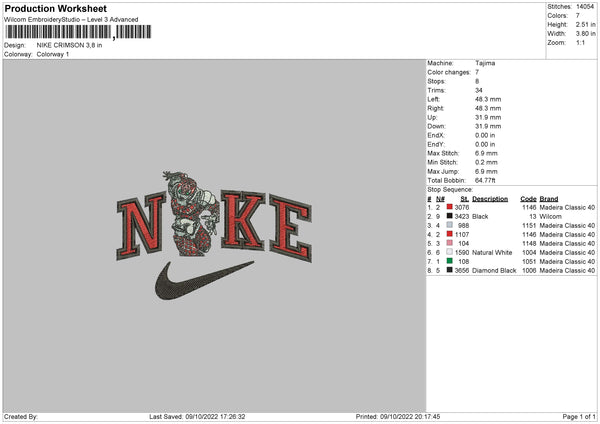Click the black swatch beside Diamond Black
Screen dimensions: 600x424
pos(450,270)
